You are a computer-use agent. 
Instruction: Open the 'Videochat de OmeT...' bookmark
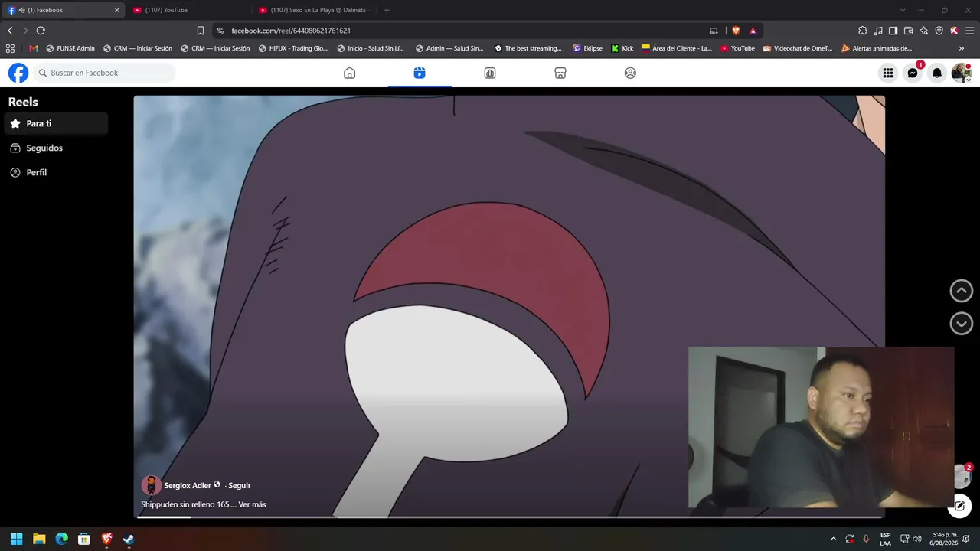tap(797, 48)
